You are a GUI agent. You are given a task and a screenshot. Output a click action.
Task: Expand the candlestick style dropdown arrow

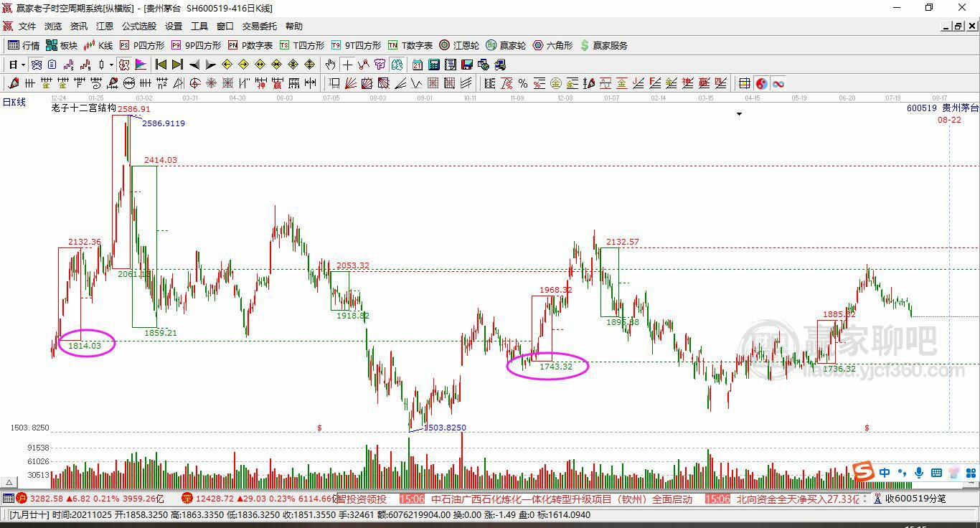click(x=111, y=65)
